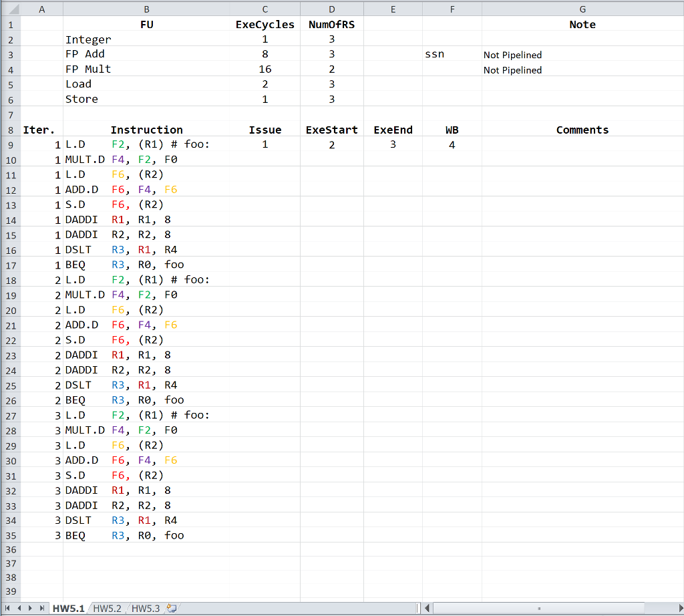Click the Select All corner box
This screenshot has width=684, height=616.
click(11, 9)
